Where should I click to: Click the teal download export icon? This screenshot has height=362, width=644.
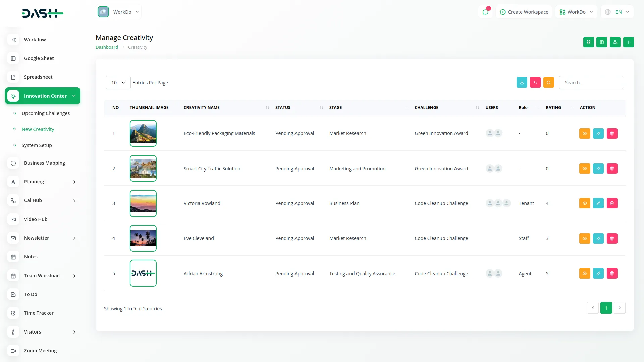(x=522, y=83)
